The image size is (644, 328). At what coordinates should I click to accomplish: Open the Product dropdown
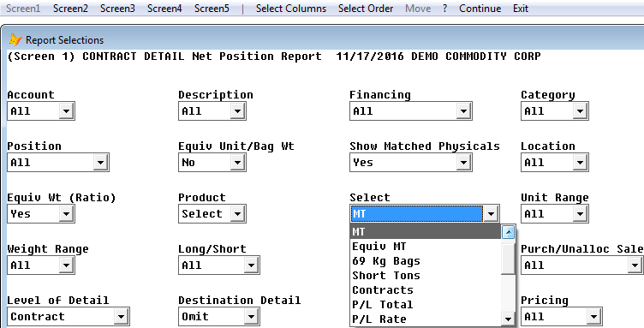pos(237,214)
